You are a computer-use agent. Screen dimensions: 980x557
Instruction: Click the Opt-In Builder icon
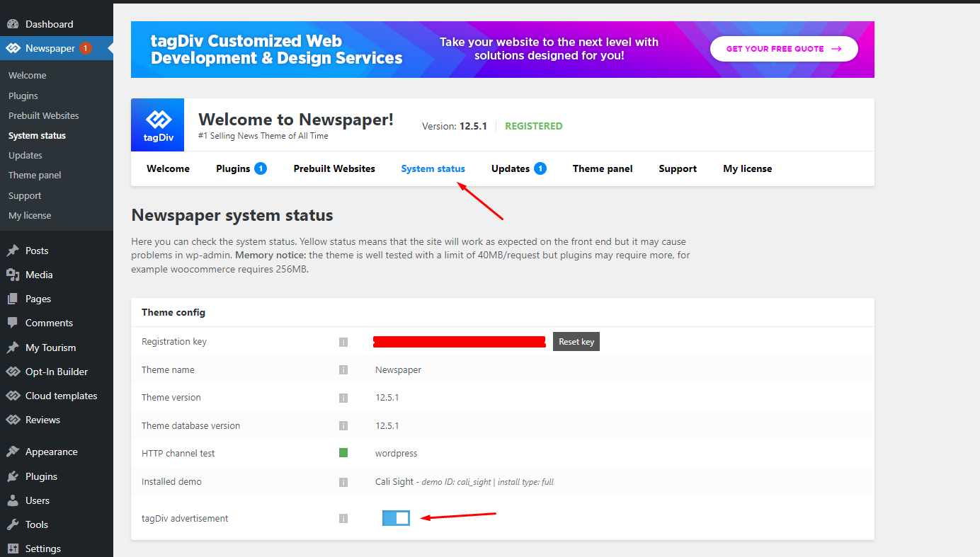coord(13,372)
